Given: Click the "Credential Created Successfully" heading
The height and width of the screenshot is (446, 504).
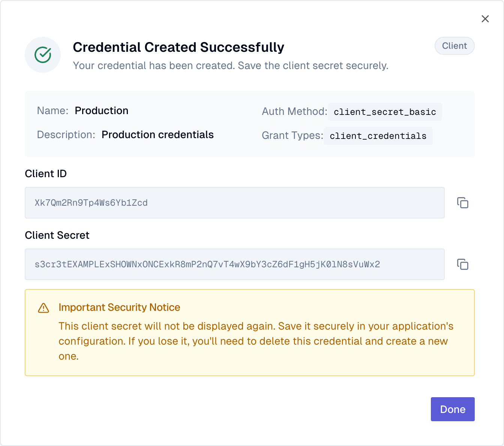Looking at the screenshot, I should point(178,47).
